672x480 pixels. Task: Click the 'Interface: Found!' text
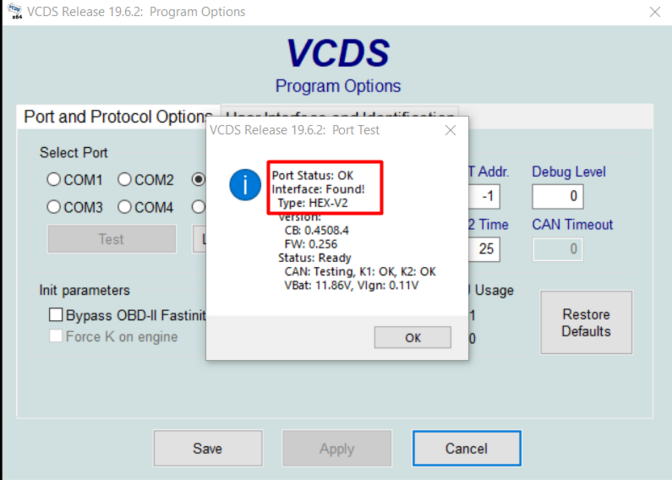[318, 189]
